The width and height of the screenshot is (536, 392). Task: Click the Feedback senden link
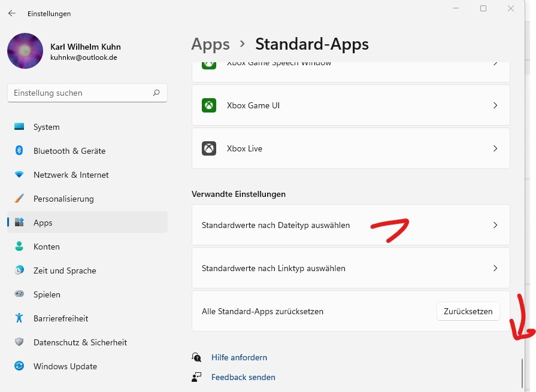(x=243, y=377)
